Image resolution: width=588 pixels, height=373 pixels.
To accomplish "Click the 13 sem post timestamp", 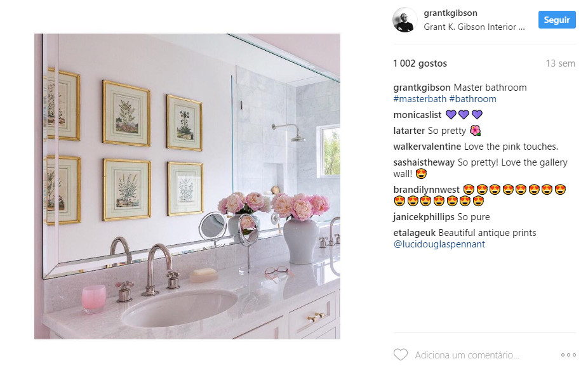I will (560, 63).
